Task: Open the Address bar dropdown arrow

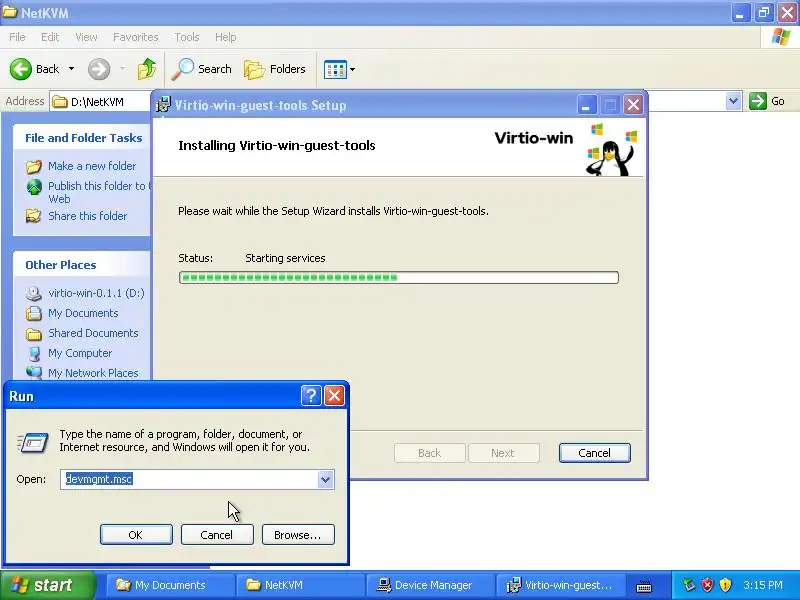Action: click(733, 101)
